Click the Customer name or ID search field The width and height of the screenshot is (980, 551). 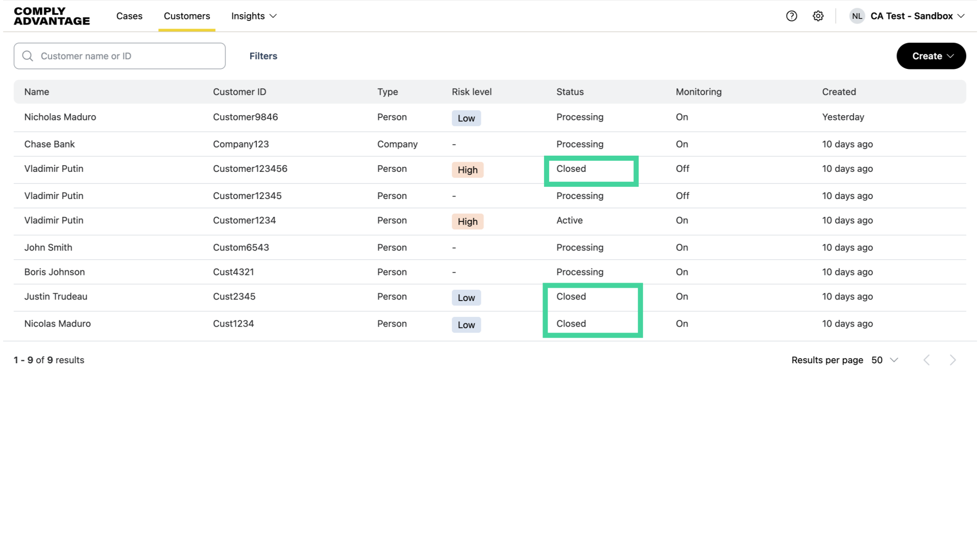(119, 56)
